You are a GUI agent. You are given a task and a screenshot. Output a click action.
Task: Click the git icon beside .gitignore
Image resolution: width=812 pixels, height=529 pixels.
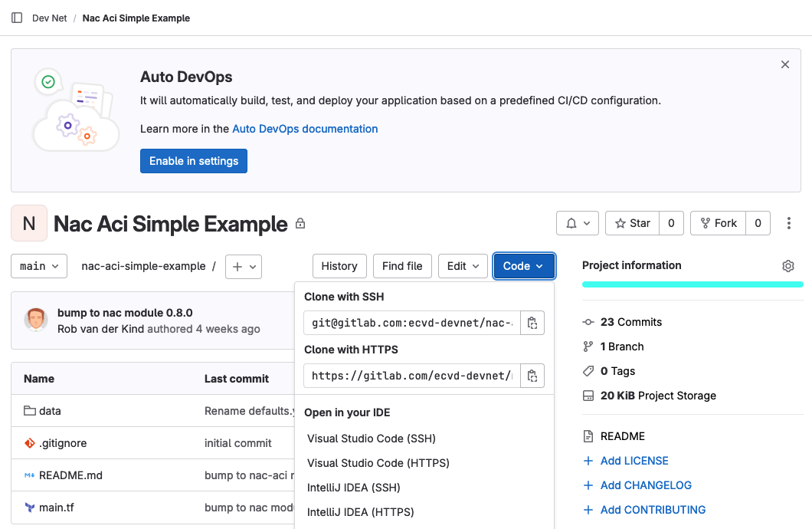coord(30,443)
